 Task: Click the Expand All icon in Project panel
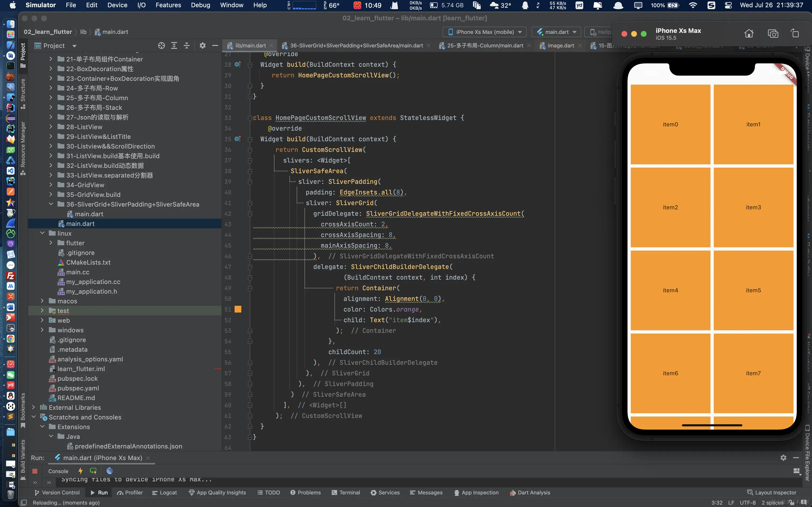[174, 46]
